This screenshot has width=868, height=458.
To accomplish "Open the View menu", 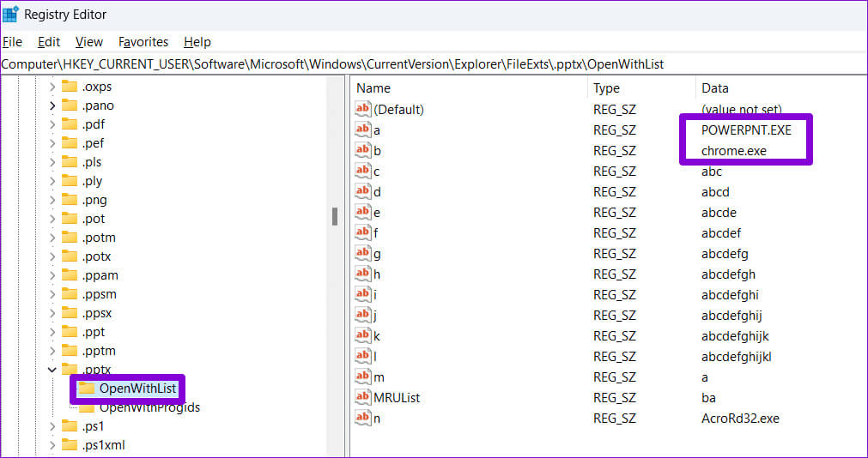I will click(89, 42).
